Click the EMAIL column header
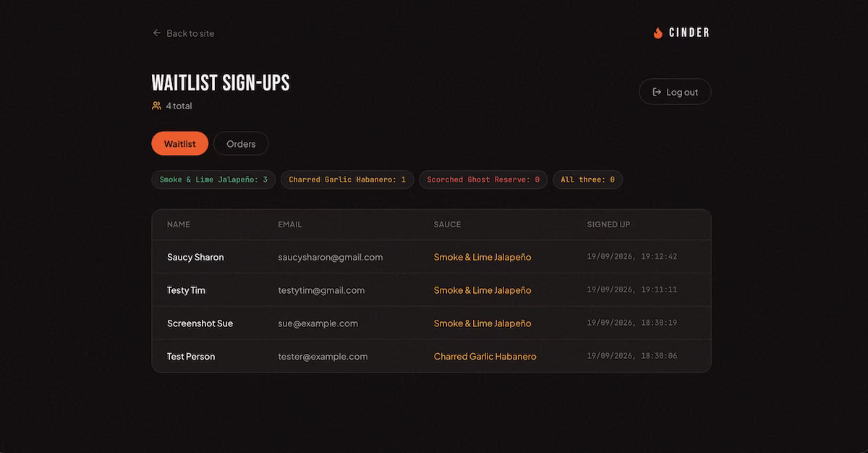Screen dimensions: 868x453 click(290, 224)
